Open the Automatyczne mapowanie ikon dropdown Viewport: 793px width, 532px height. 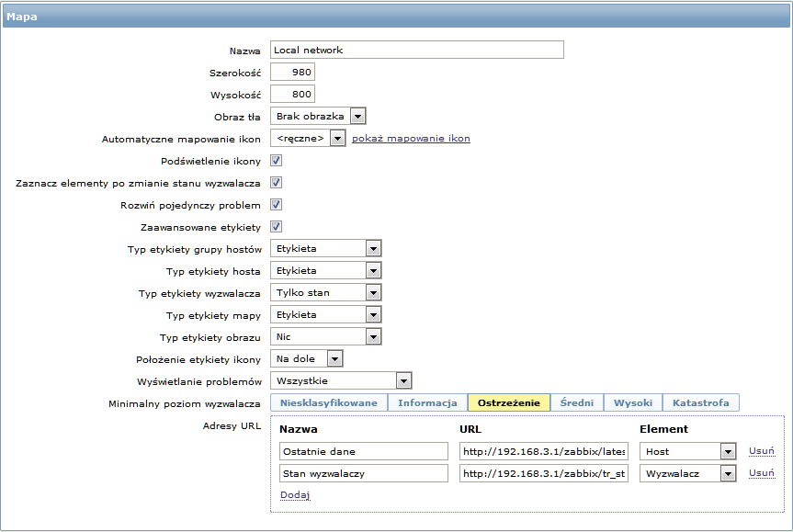[308, 138]
